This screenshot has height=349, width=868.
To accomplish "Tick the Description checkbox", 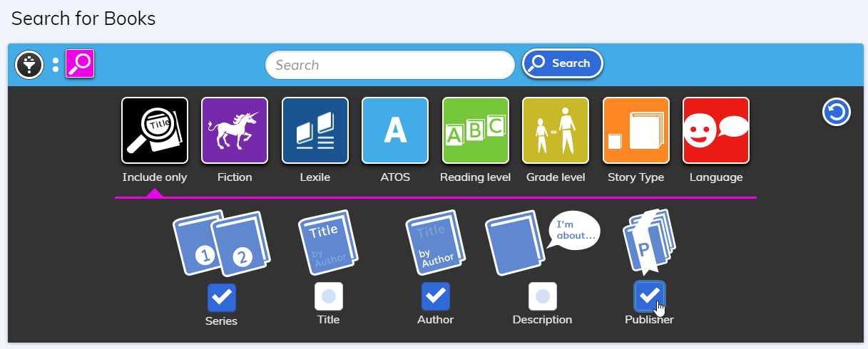I will 543,296.
